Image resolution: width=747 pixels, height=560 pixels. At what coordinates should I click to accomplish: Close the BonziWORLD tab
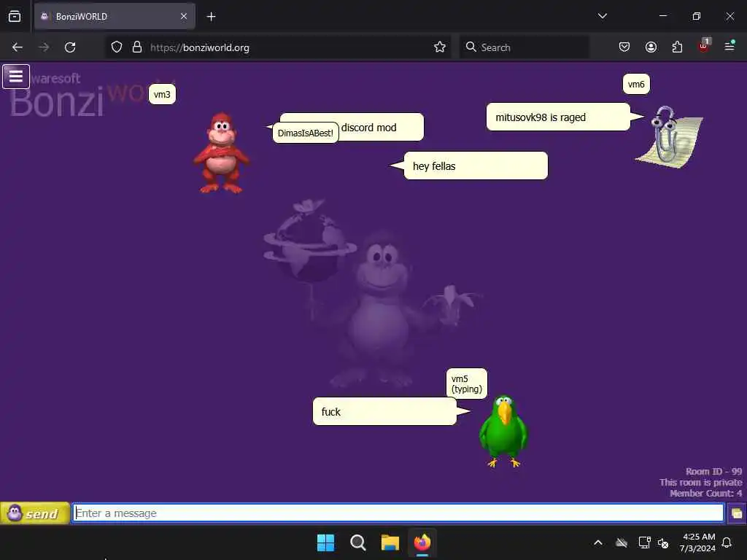coord(184,17)
